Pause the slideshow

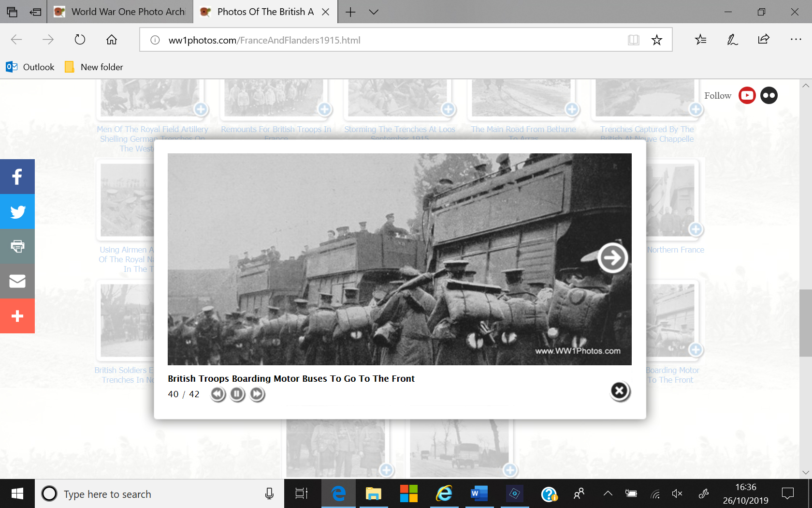[x=237, y=394]
